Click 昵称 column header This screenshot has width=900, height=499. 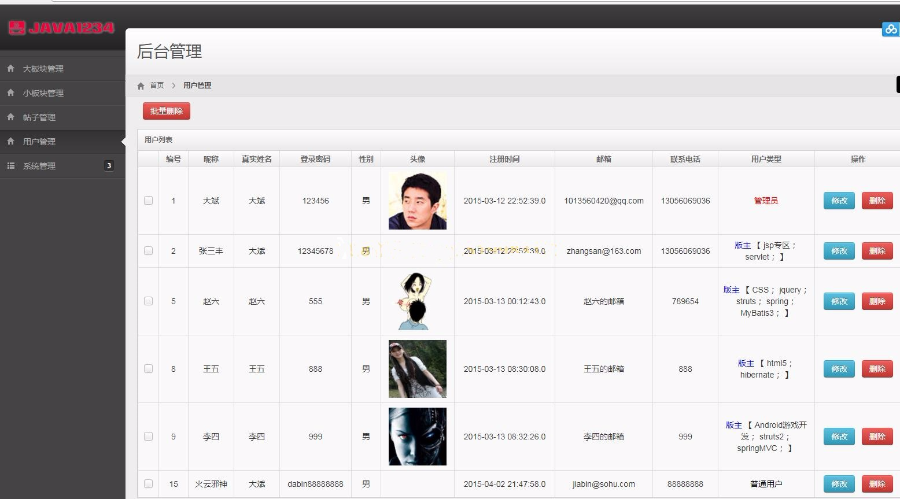click(211, 159)
